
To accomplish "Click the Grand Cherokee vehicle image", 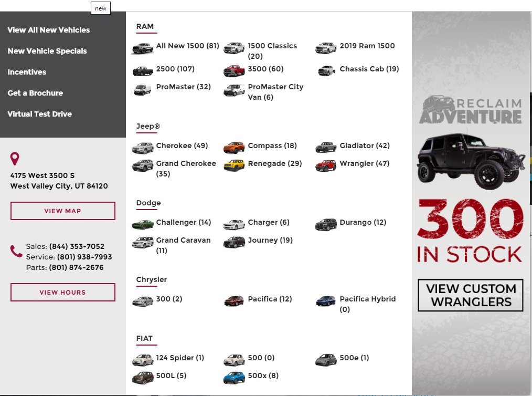I will 143,166.
